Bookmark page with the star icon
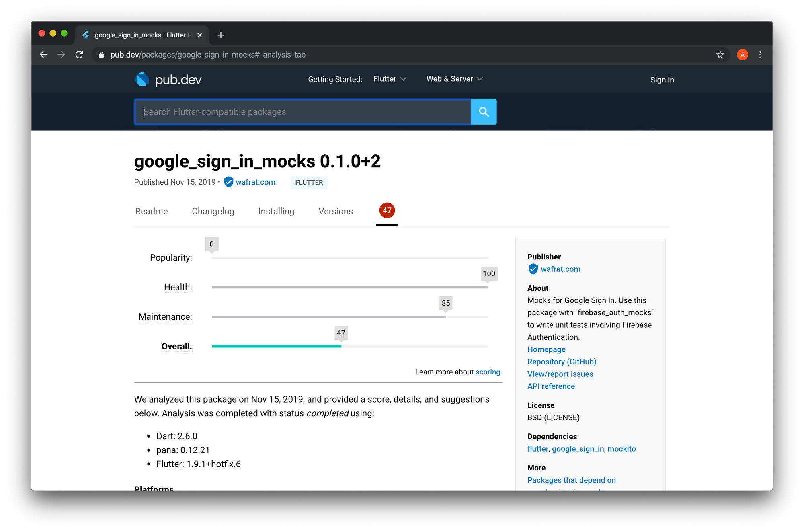 click(720, 55)
